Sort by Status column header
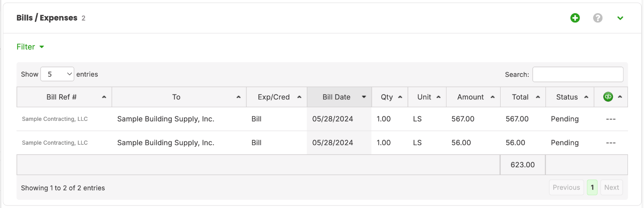Screen dimensions: 644x208 coord(570,97)
